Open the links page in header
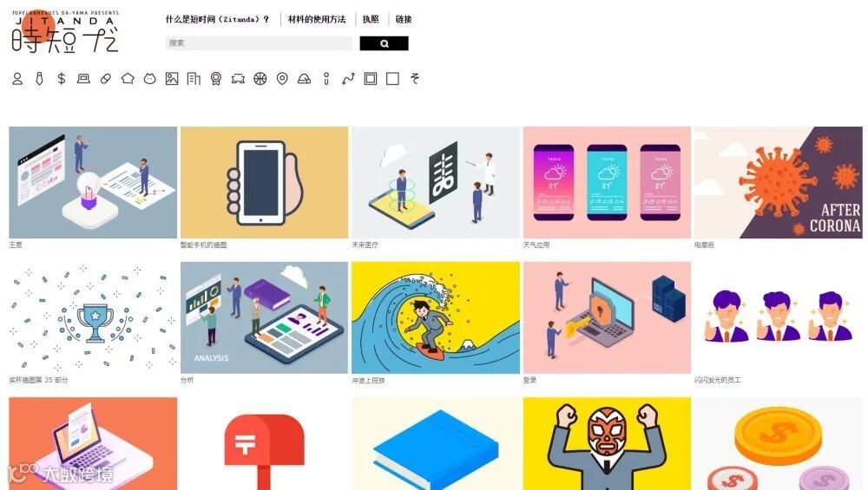868x490 pixels. point(404,19)
